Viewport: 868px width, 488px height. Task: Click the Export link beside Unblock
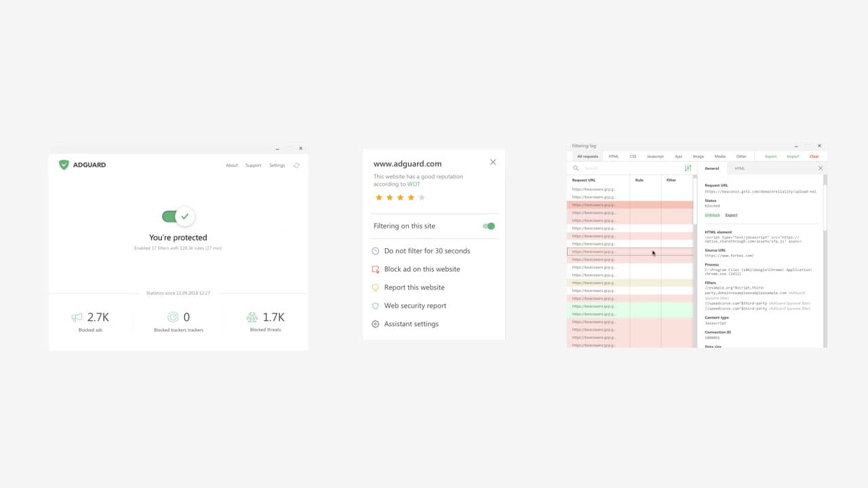point(731,215)
